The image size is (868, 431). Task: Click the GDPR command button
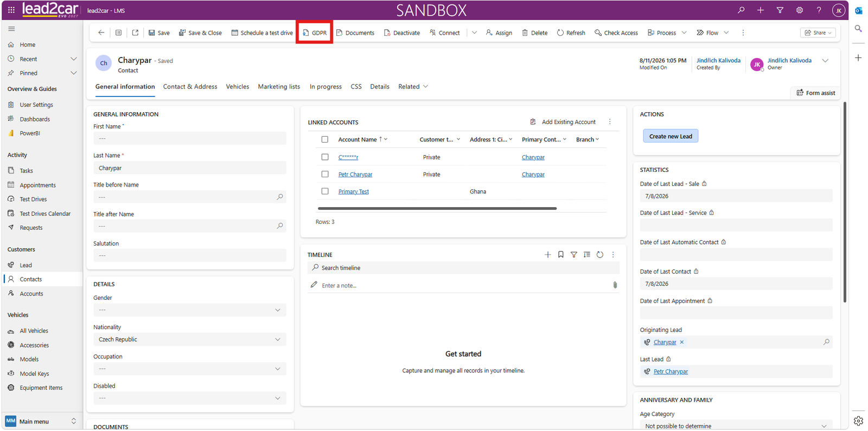(x=315, y=33)
